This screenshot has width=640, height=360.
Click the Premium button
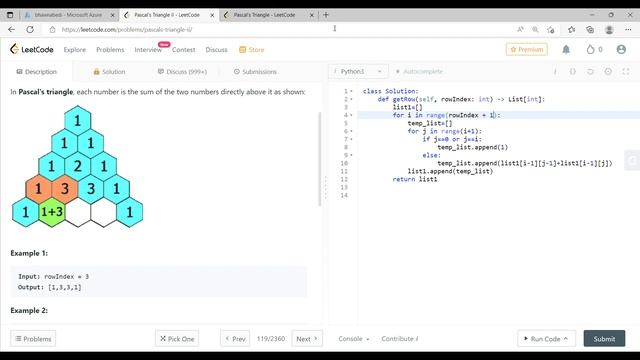[x=527, y=49]
